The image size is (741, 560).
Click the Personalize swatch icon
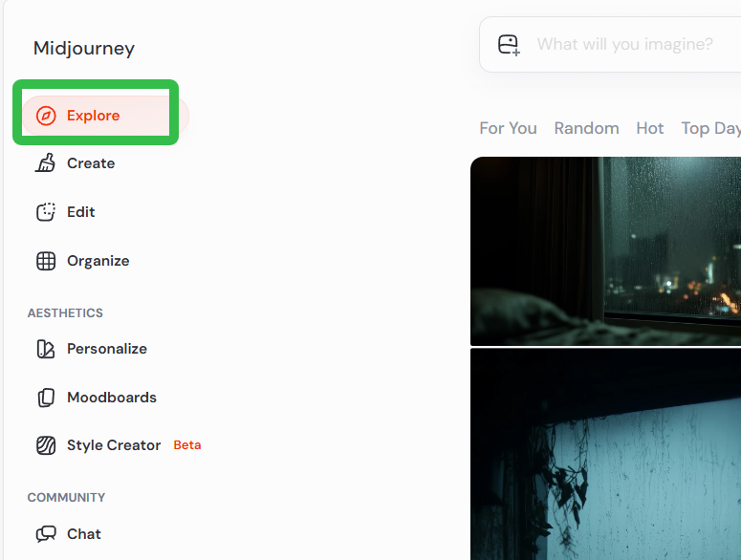(46, 349)
